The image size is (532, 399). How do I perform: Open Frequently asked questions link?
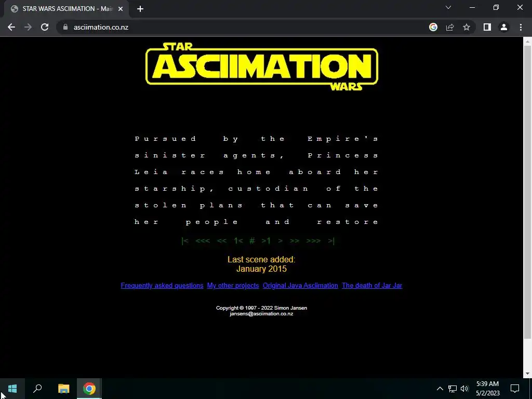162,285
